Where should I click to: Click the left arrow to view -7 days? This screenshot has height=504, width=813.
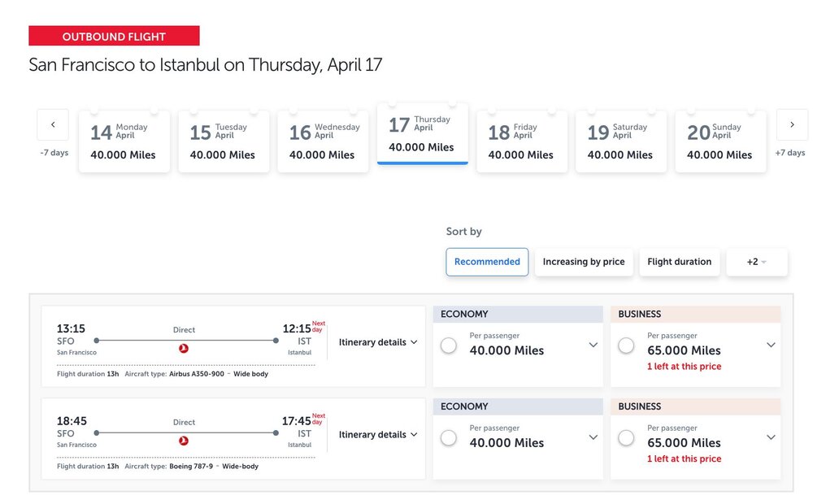[x=53, y=124]
